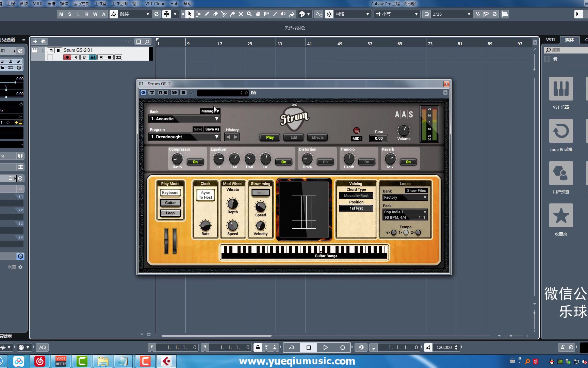Toggle record enable on Strum GS-2 track
Viewport: 588px width, 368px height.
point(67,57)
